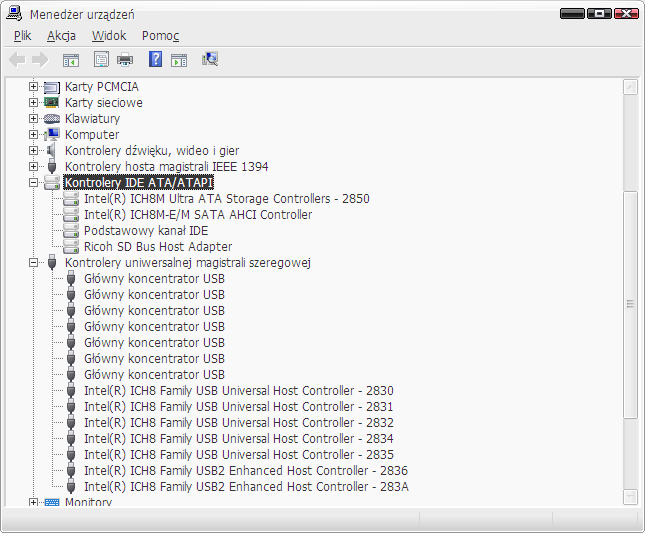Expand the Karty sieciowe node

tap(33, 102)
